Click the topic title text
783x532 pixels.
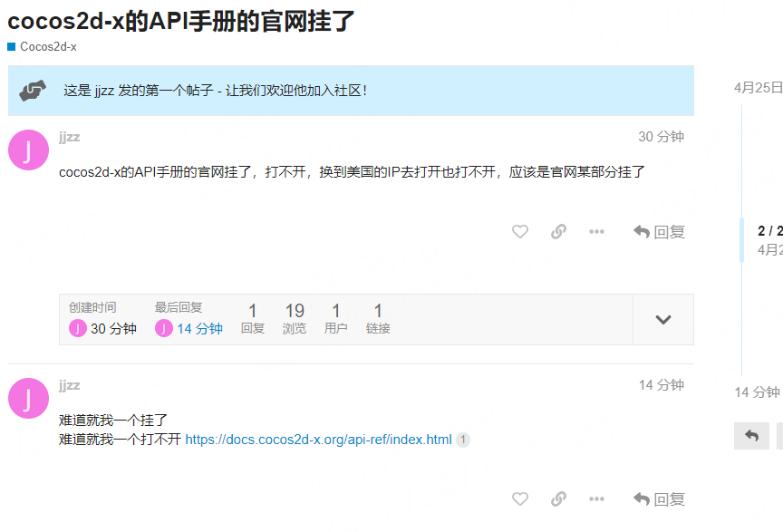pos(180,22)
